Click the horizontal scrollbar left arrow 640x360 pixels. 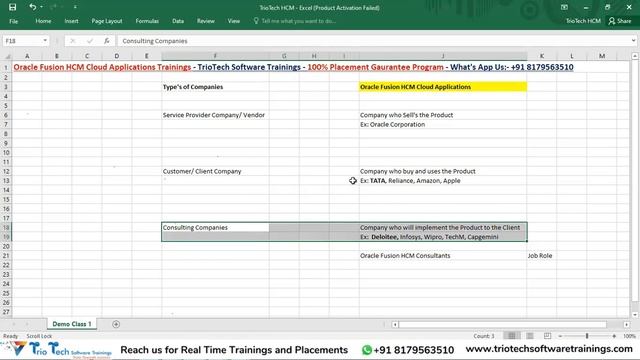click(395, 324)
